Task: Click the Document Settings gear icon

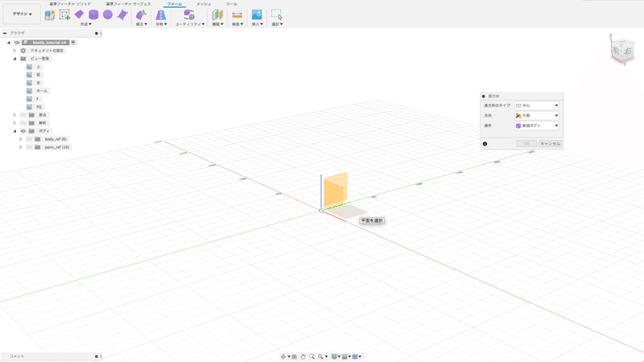Action: coord(23,51)
